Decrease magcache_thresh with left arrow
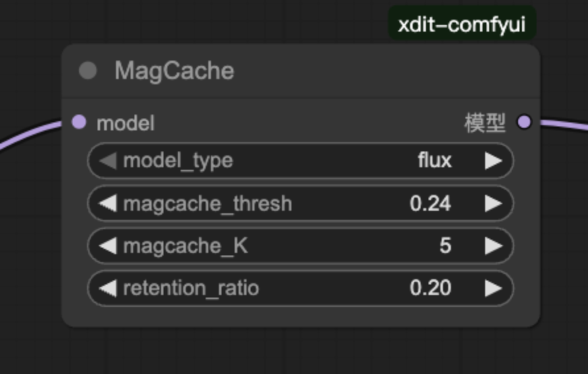The height and width of the screenshot is (374, 588). tap(108, 203)
